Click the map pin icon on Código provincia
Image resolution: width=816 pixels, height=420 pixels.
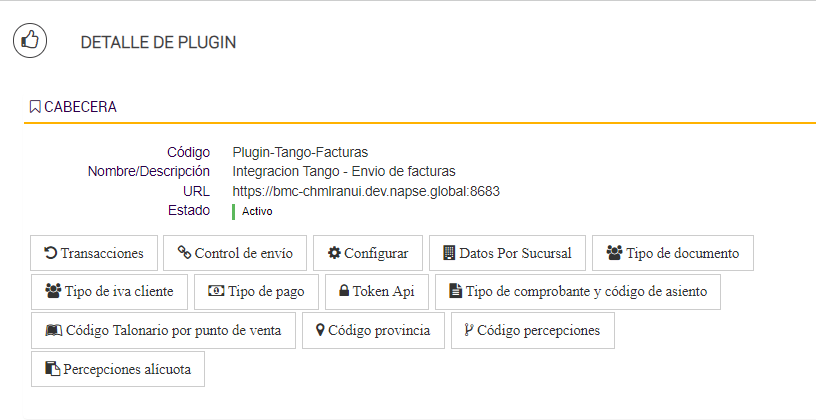point(320,330)
